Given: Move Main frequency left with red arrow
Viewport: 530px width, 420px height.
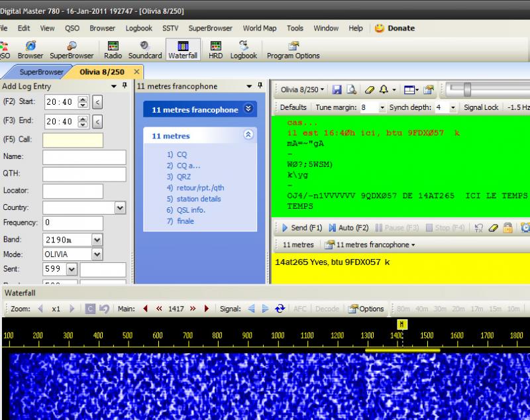Looking at the screenshot, I should click(x=146, y=309).
